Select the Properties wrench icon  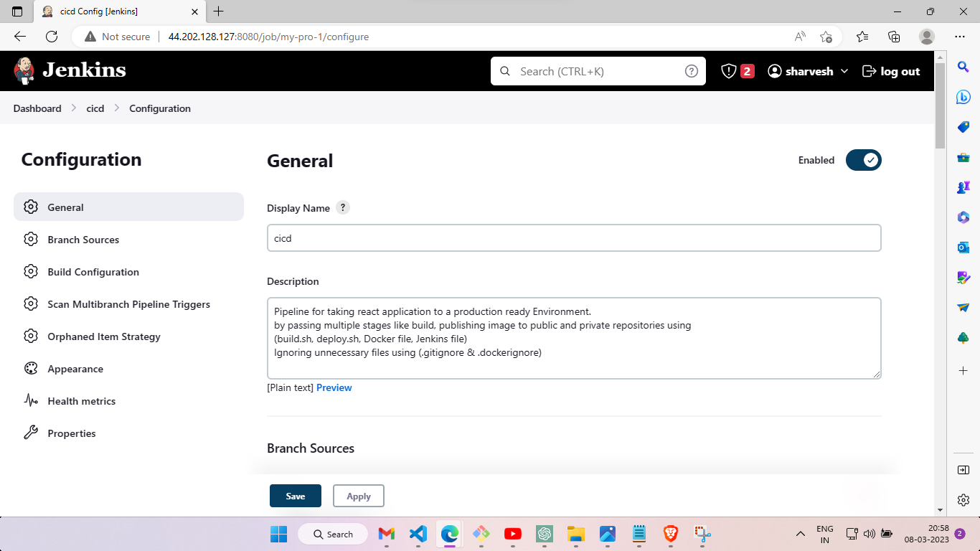click(x=31, y=433)
